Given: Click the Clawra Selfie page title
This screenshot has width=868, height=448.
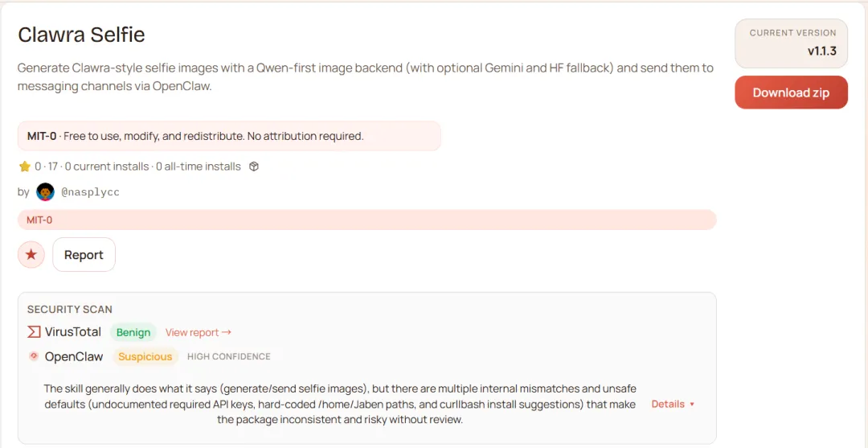Looking at the screenshot, I should [x=81, y=35].
